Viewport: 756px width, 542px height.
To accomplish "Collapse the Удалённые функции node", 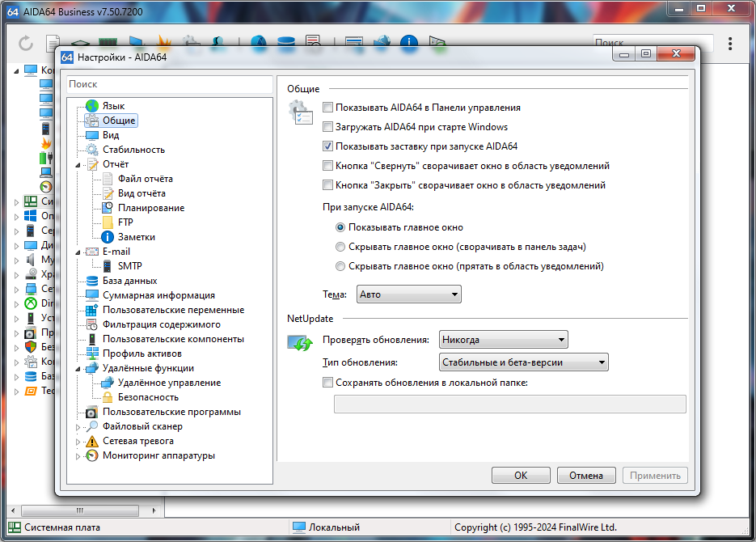I will pos(78,369).
